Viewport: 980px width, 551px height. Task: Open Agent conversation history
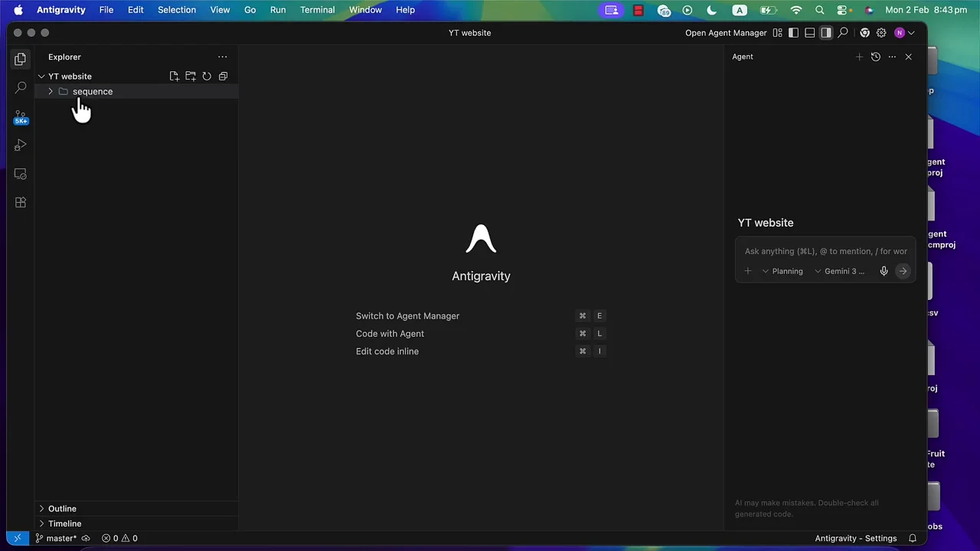(876, 57)
